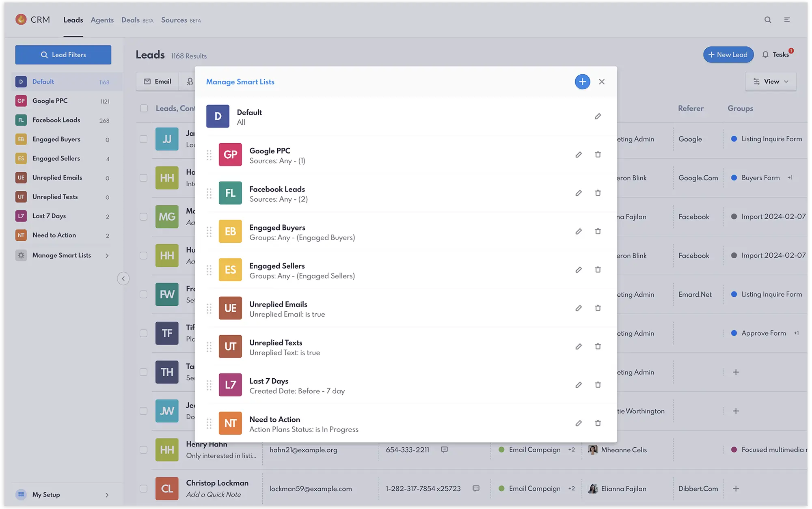Open the search icon in top bar
Viewport: 812px width, 509px height.
pos(767,20)
